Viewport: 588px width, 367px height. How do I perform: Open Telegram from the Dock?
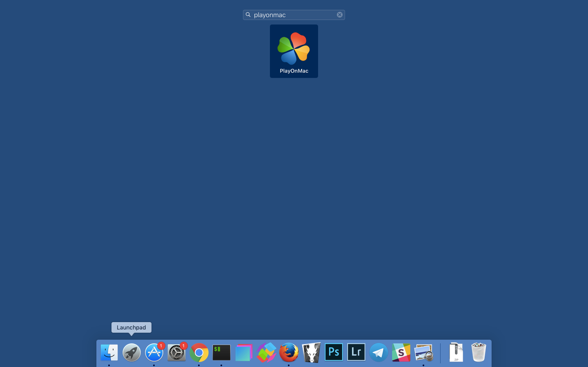[x=379, y=352]
